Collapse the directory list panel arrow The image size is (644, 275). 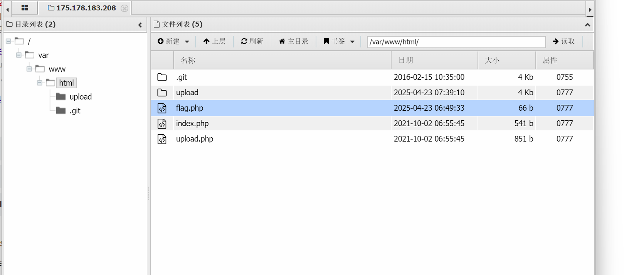(140, 25)
